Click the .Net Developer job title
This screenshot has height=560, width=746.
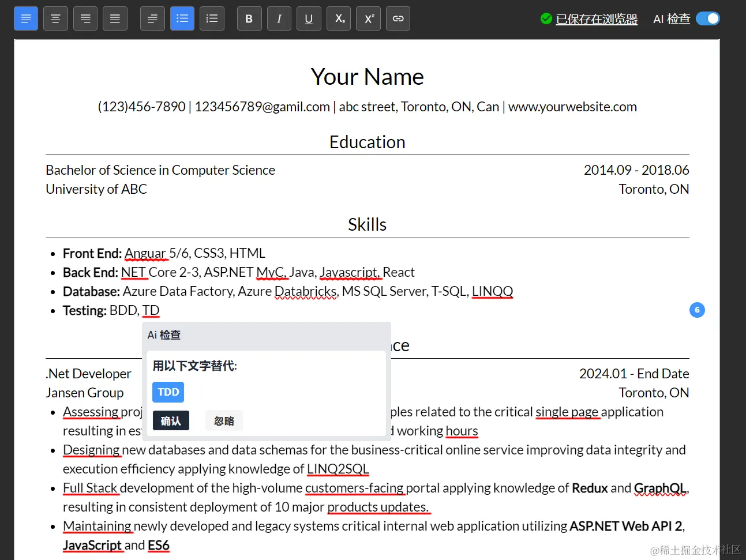point(88,374)
